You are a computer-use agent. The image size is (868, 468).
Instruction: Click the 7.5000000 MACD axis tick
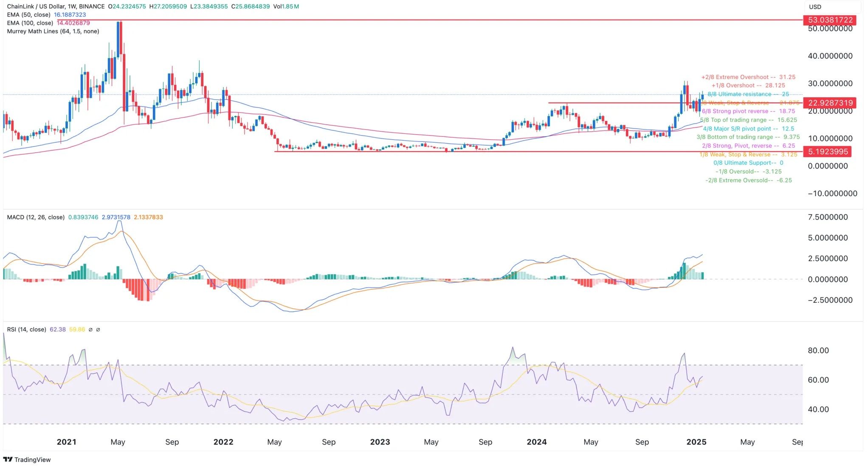click(x=828, y=217)
